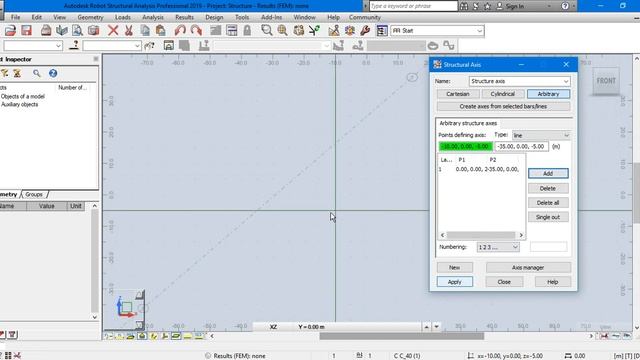640x360 pixels.
Task: Click the Copy icon in toolbar
Action: pos(145,31)
